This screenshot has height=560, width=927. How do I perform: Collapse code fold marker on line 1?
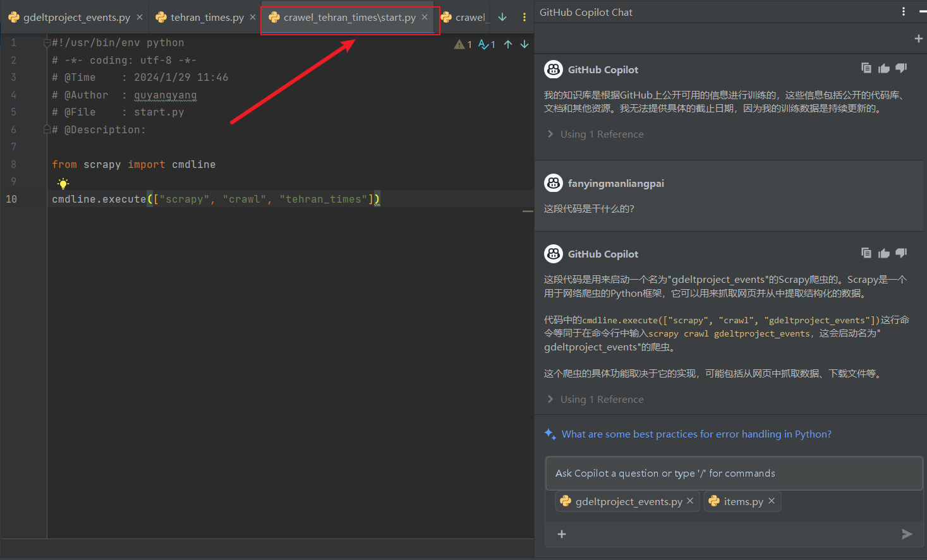pos(47,43)
